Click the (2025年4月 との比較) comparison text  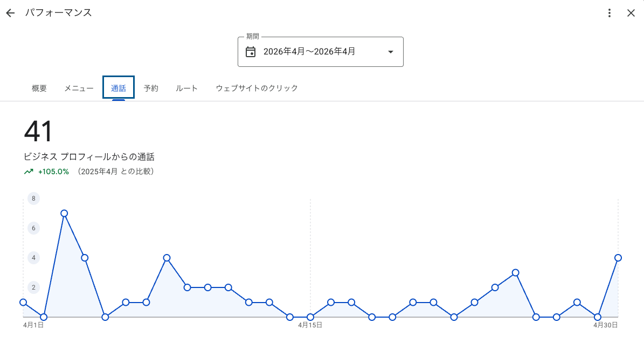[115, 172]
